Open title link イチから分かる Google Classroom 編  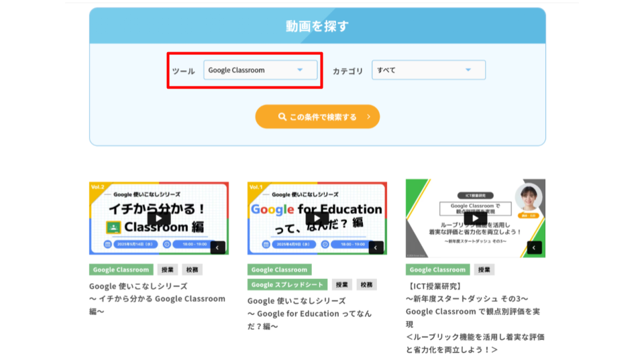[x=157, y=298]
